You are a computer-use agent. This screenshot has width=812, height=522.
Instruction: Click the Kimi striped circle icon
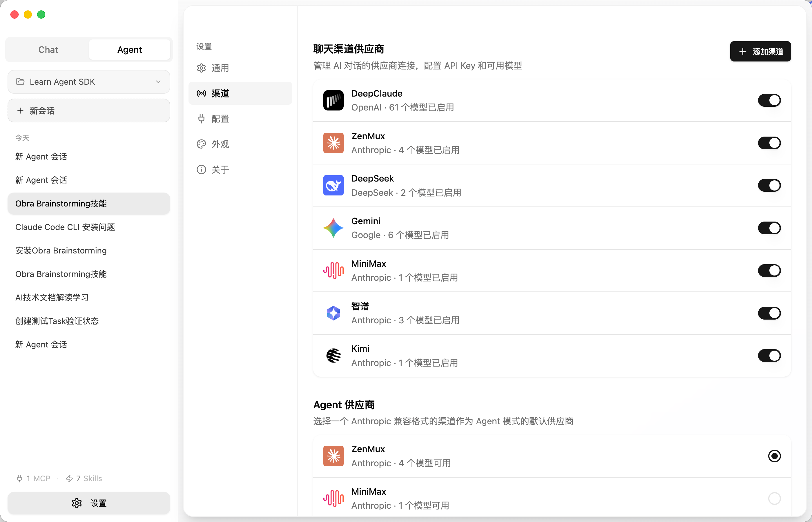coord(333,356)
